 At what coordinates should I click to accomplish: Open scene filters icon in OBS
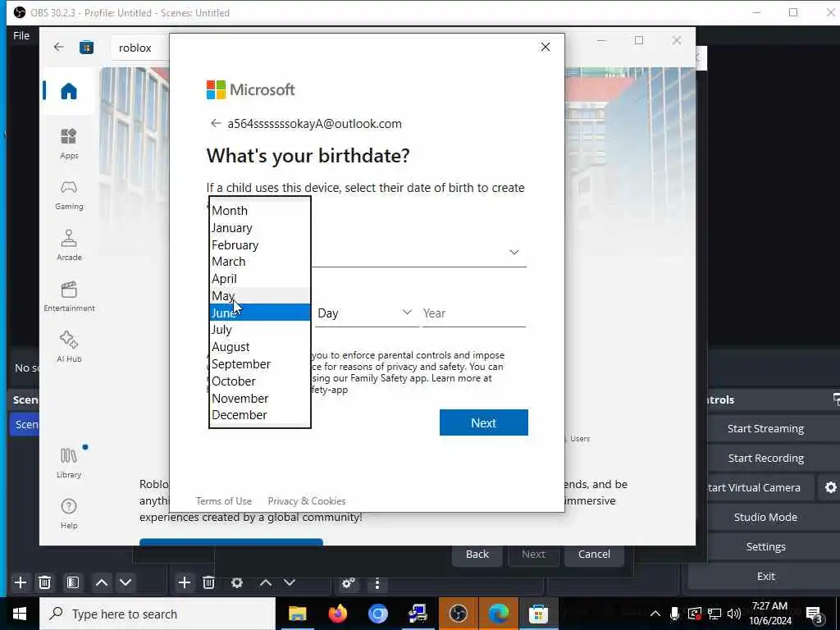click(73, 582)
